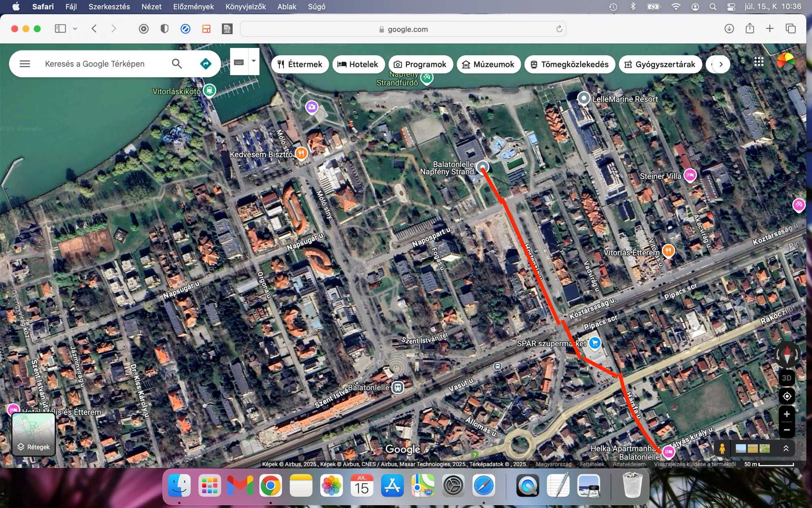The height and width of the screenshot is (508, 812).
Task: Click the Safari privacy shield icon
Action: coord(164,28)
